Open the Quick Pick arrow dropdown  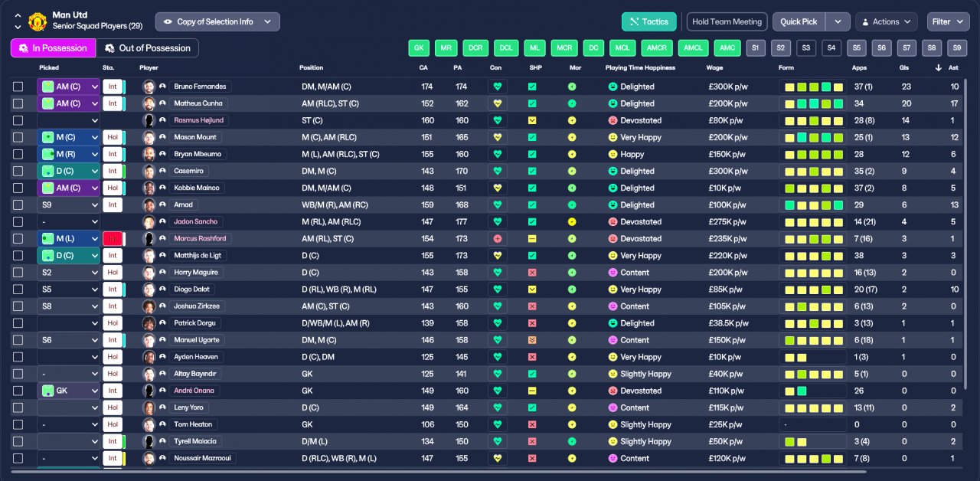point(837,21)
